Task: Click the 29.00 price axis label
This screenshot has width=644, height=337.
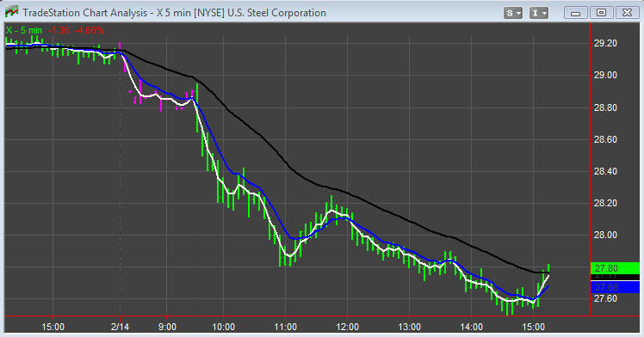Action: click(x=606, y=75)
